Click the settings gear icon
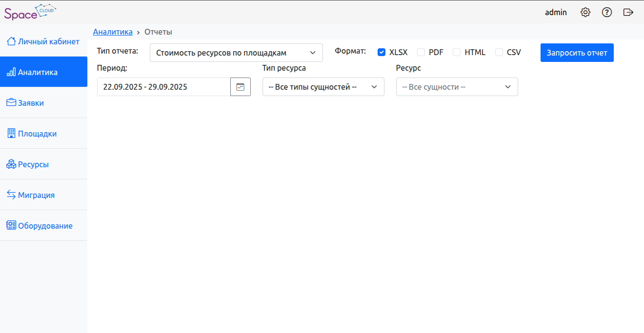Screen dimensions: 644x333 [585, 13]
